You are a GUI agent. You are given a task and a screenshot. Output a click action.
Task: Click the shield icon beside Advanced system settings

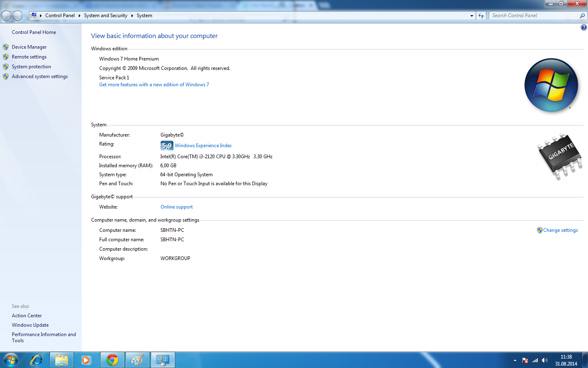click(6, 76)
